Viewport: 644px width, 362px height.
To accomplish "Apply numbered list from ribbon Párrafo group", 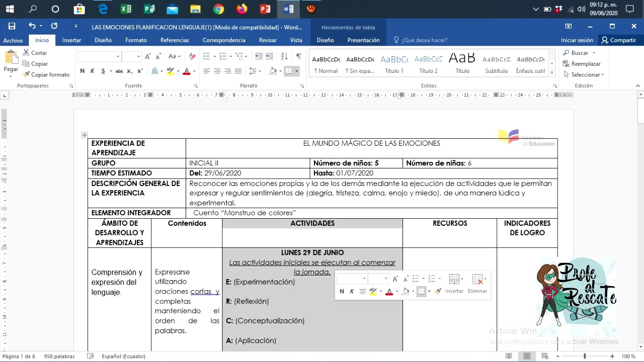I will (223, 56).
